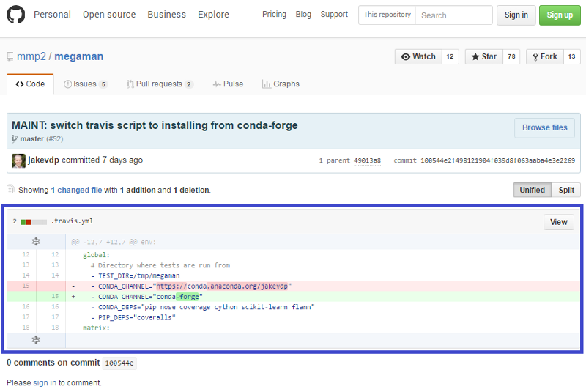This screenshot has height=392, width=586.
Task: Click the View file button
Action: 559,222
